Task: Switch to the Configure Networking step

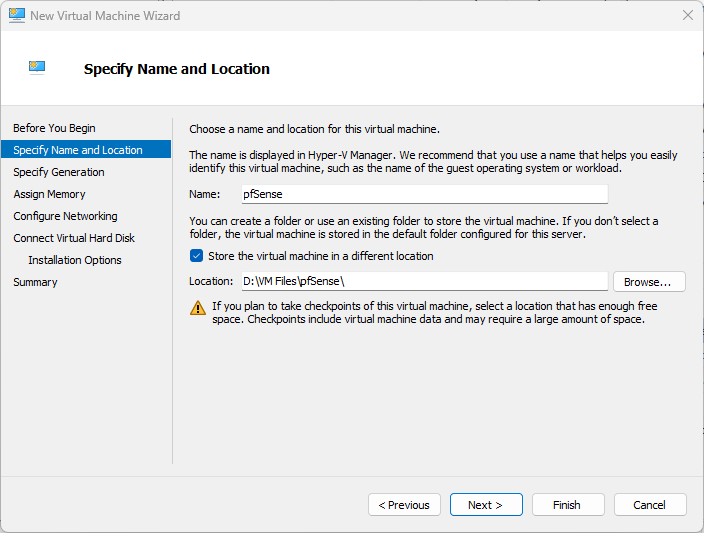Action: tap(65, 216)
